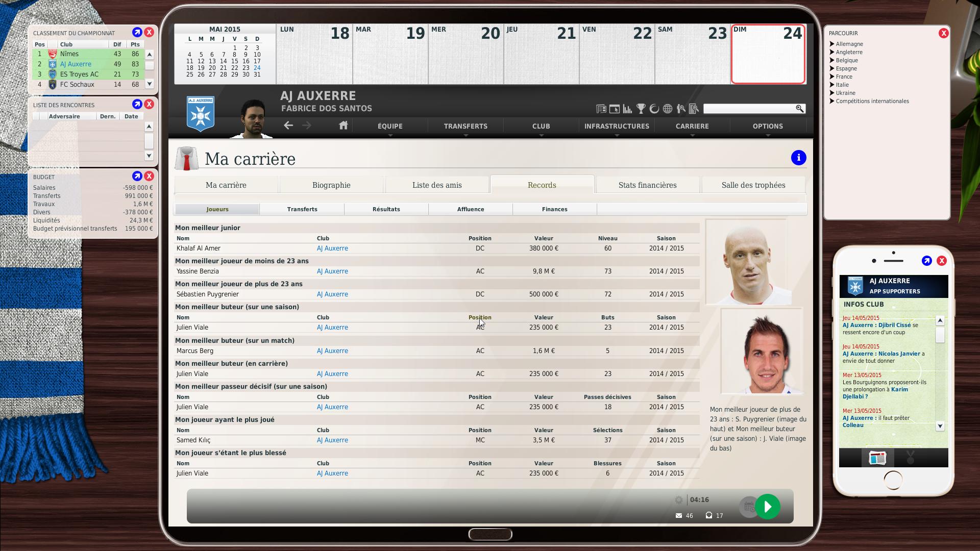Click inside the top search field
Screen dimensions: 980x551
(749, 109)
